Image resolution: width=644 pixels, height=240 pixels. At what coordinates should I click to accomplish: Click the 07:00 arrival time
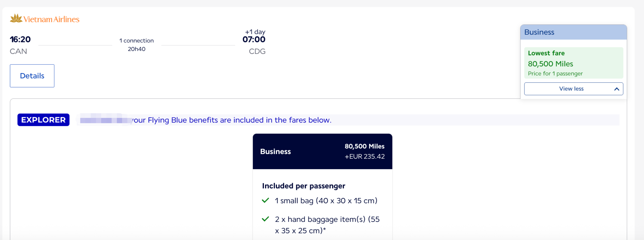coord(254,39)
